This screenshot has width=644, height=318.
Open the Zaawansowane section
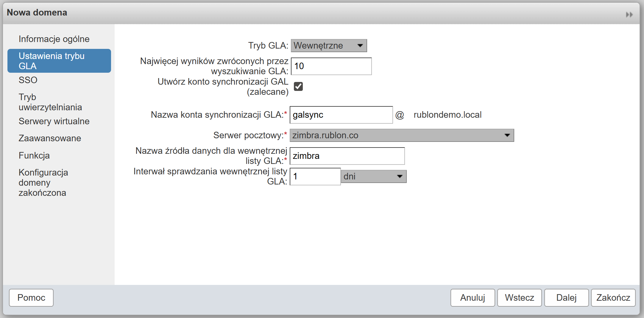pos(50,138)
